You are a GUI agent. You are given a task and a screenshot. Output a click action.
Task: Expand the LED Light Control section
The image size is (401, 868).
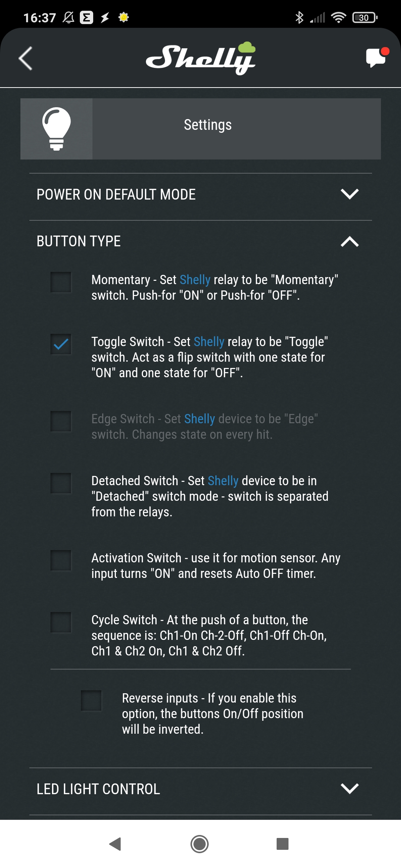coord(200,789)
